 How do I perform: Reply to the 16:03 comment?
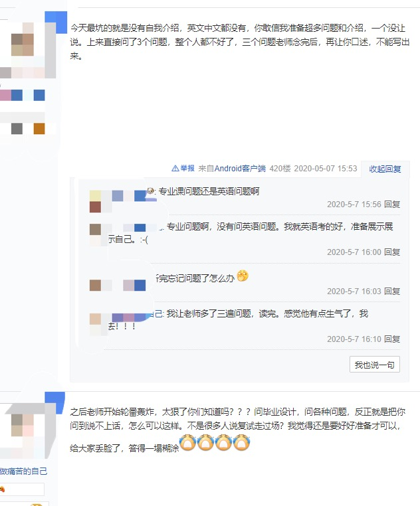(x=392, y=292)
